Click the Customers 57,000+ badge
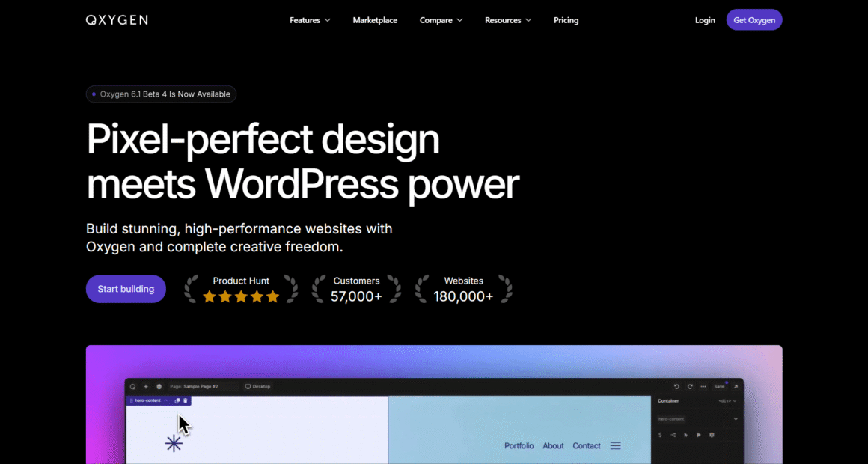Image resolution: width=868 pixels, height=464 pixels. point(356,289)
